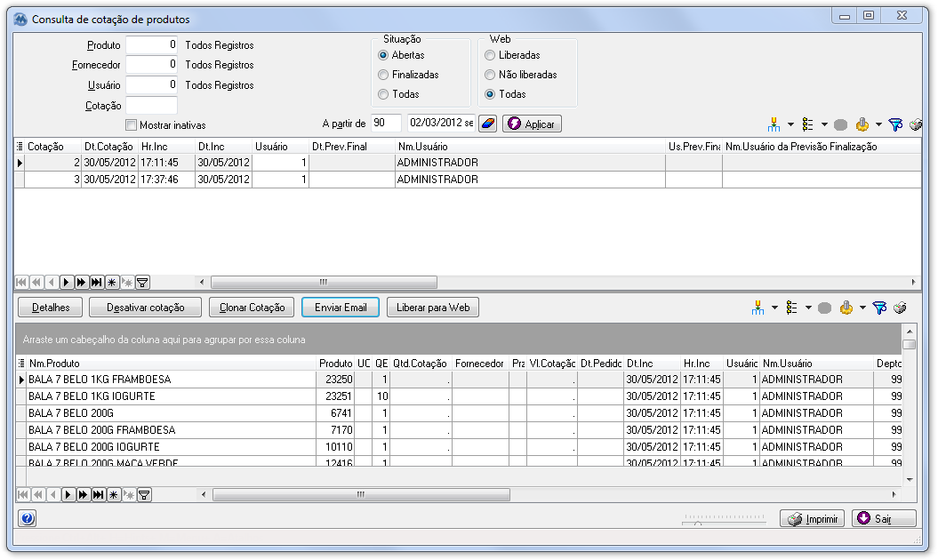Select the Finalizadas situation radio button
938x560 pixels.
point(383,75)
